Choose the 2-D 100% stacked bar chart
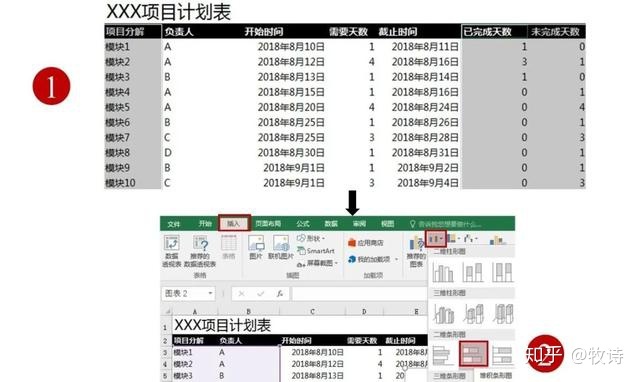Screen dimensions: 640x382 [x=502, y=355]
